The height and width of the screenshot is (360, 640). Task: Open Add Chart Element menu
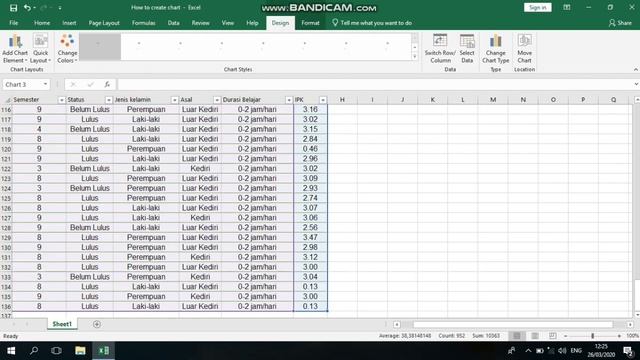[15, 49]
